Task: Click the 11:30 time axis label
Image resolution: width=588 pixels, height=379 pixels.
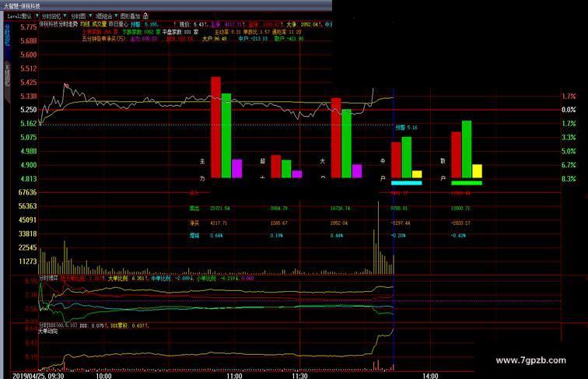Action: 299,376
